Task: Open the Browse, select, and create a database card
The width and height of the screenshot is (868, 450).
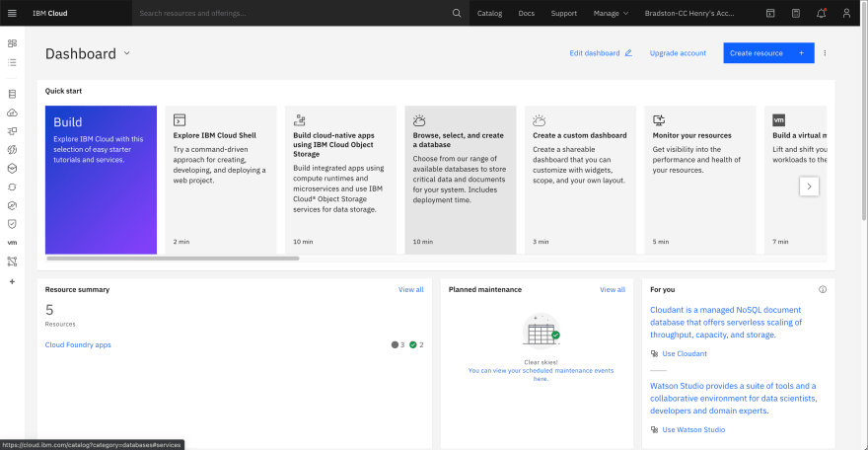Action: coord(461,180)
